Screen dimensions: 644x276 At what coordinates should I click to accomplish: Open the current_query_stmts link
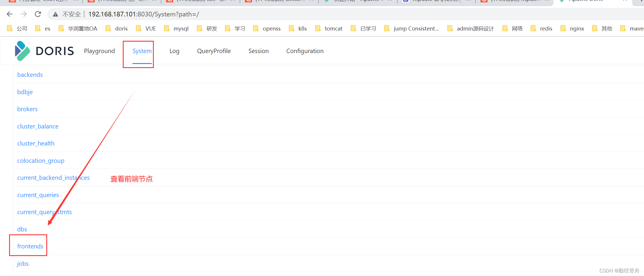tap(45, 212)
